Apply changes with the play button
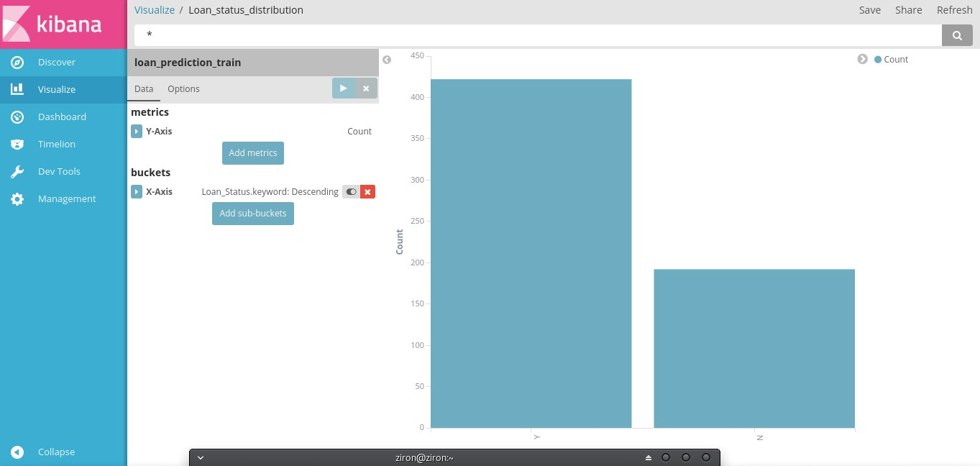This screenshot has width=980, height=466. (x=343, y=88)
